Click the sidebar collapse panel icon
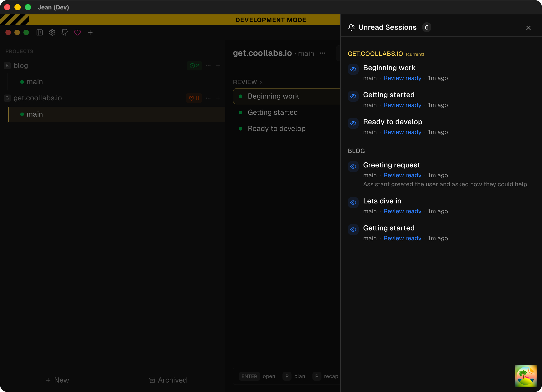This screenshot has width=542, height=392. tap(39, 32)
